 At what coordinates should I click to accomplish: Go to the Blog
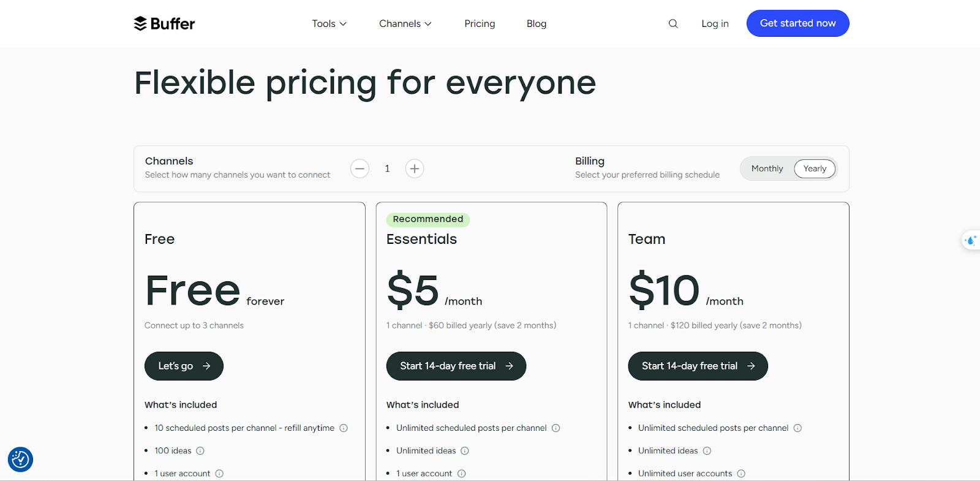click(x=537, y=24)
